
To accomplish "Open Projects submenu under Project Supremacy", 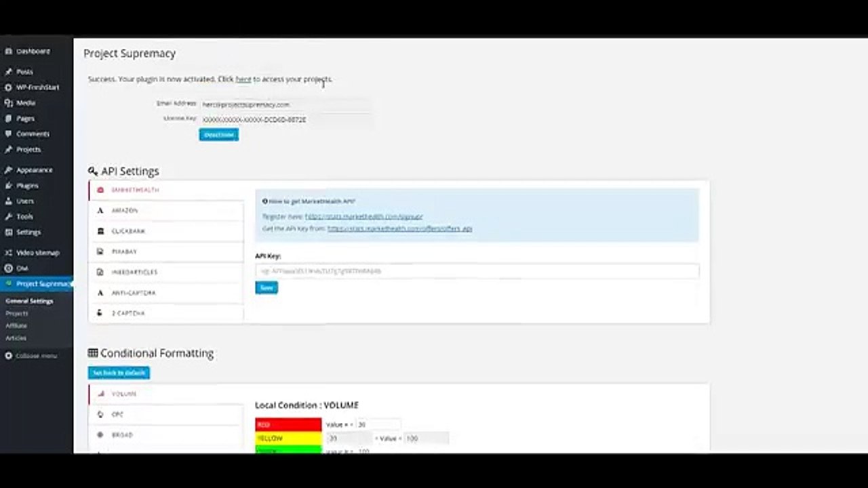I will pyautogui.click(x=17, y=314).
